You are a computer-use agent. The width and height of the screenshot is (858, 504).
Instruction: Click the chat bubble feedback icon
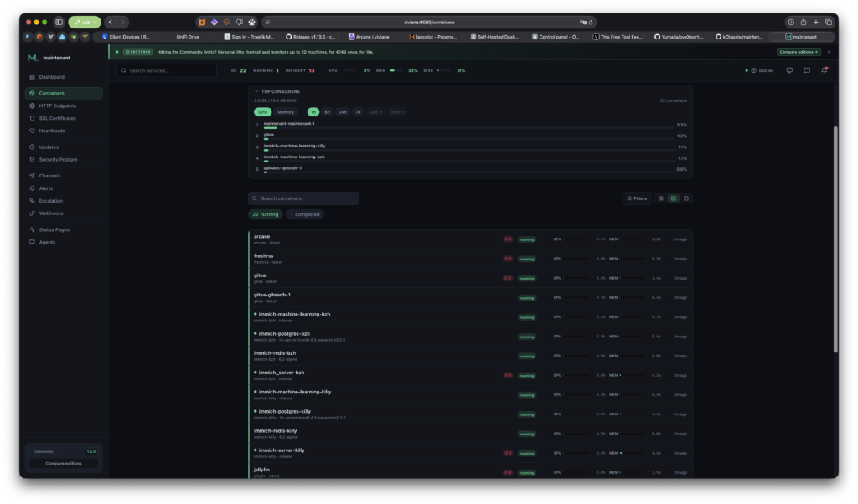807,70
